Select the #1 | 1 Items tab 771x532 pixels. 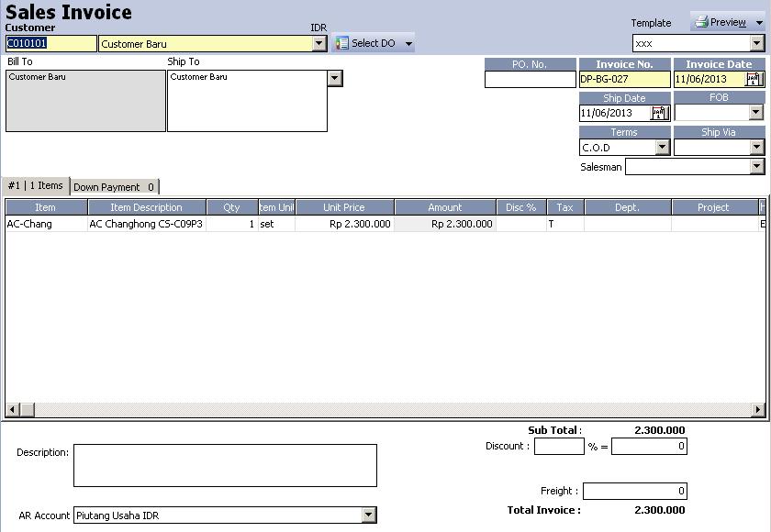[36, 185]
